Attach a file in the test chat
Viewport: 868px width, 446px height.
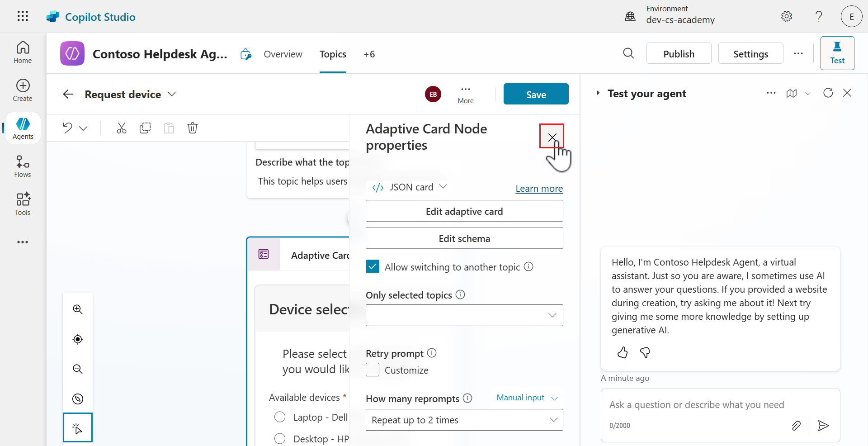click(x=797, y=425)
